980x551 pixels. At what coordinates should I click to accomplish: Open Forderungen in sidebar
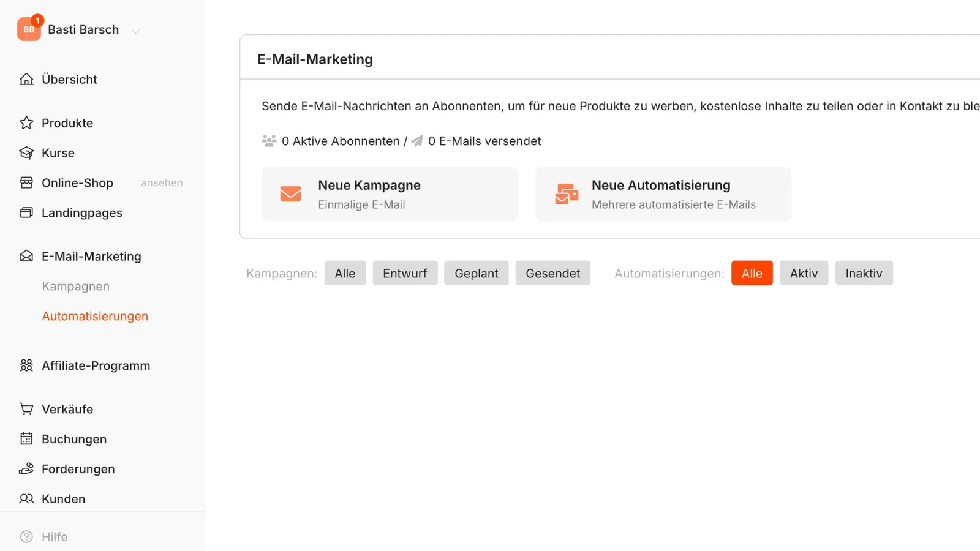click(x=78, y=469)
